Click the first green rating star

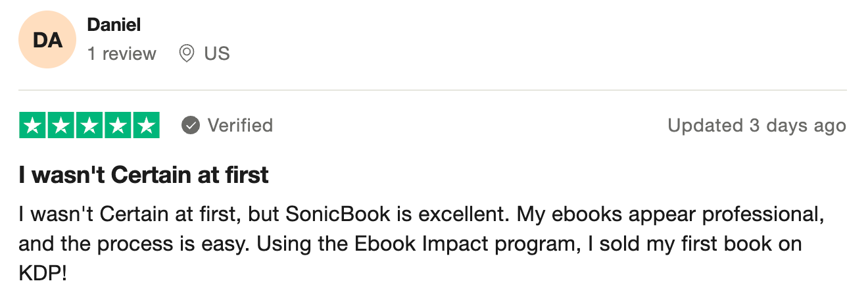33,125
